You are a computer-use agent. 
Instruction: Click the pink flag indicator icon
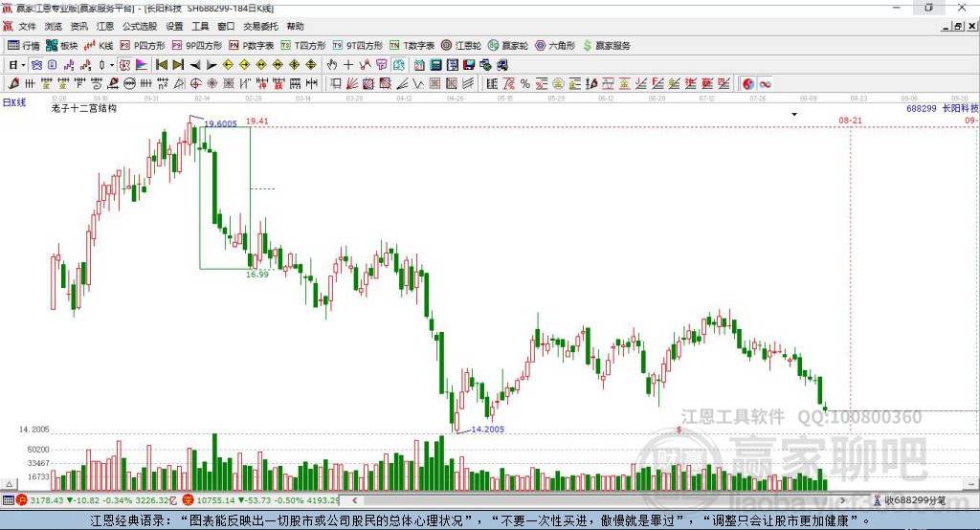pos(142,65)
